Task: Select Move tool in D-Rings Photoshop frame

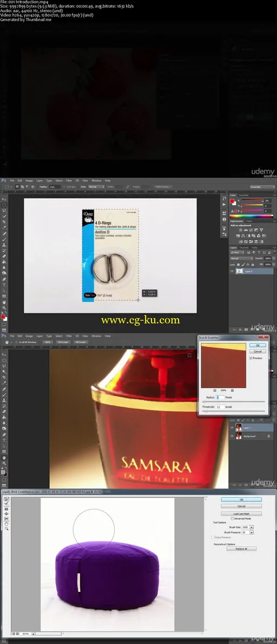Action: 4,199
